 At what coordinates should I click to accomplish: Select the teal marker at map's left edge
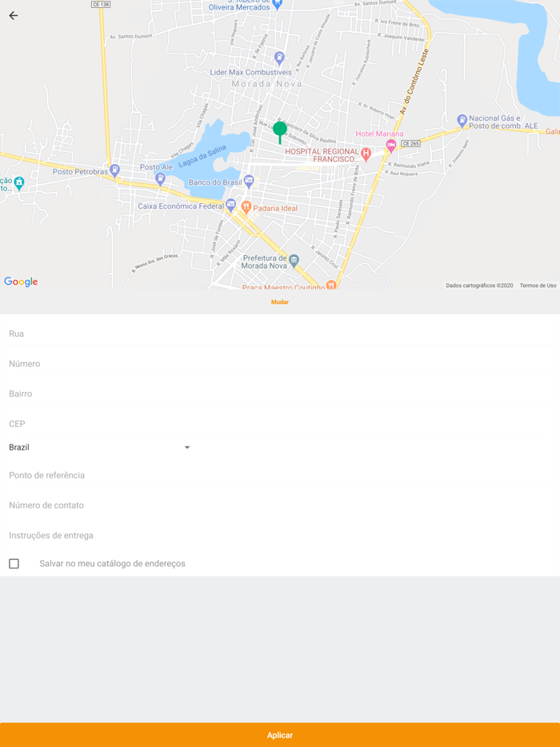19,182
